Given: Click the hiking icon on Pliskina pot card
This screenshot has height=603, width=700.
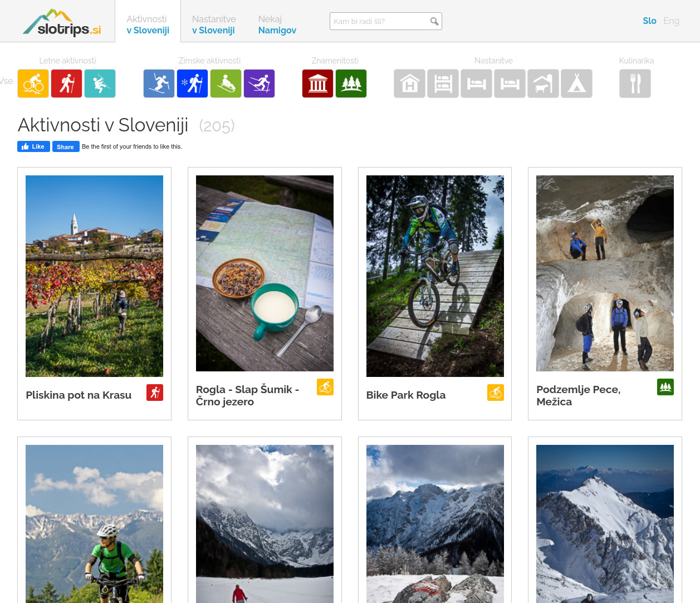Looking at the screenshot, I should pyautogui.click(x=155, y=393).
